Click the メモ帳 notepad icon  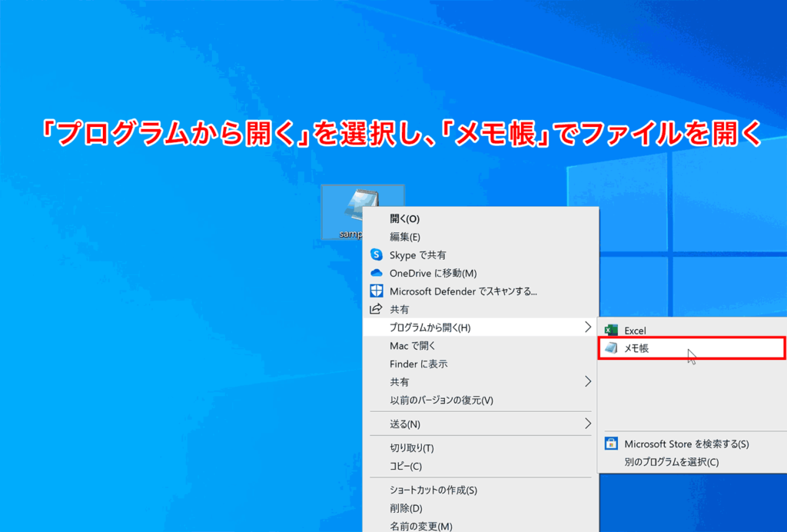pyautogui.click(x=612, y=347)
